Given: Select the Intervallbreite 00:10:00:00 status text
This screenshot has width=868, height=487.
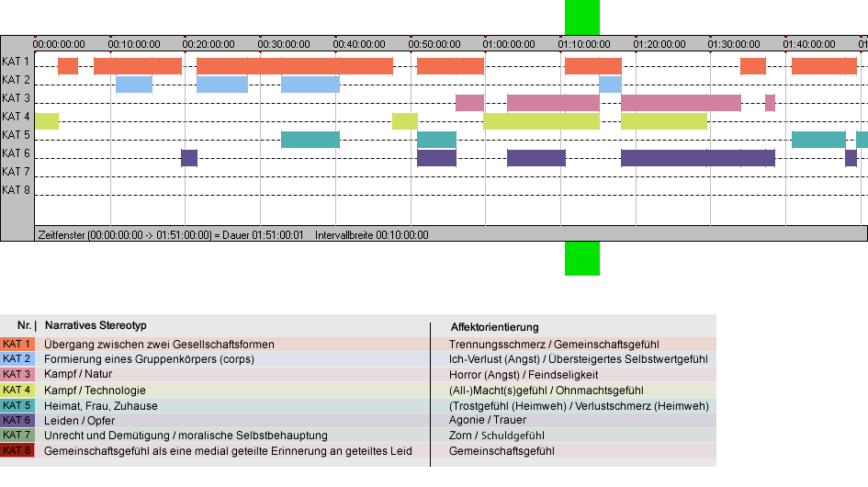Looking at the screenshot, I should [371, 235].
